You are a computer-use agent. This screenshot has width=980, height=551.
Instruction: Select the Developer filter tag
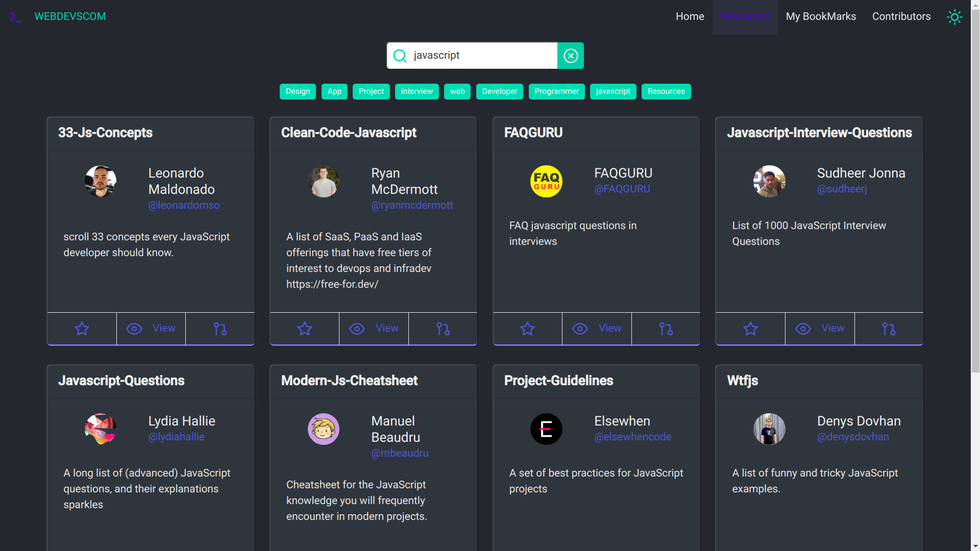click(499, 91)
